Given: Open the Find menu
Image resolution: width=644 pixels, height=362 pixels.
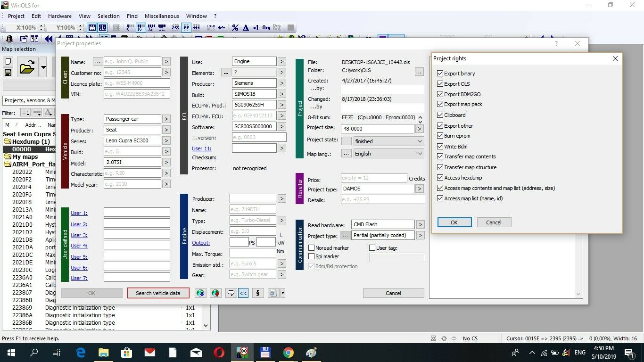Looking at the screenshot, I should click(x=132, y=16).
